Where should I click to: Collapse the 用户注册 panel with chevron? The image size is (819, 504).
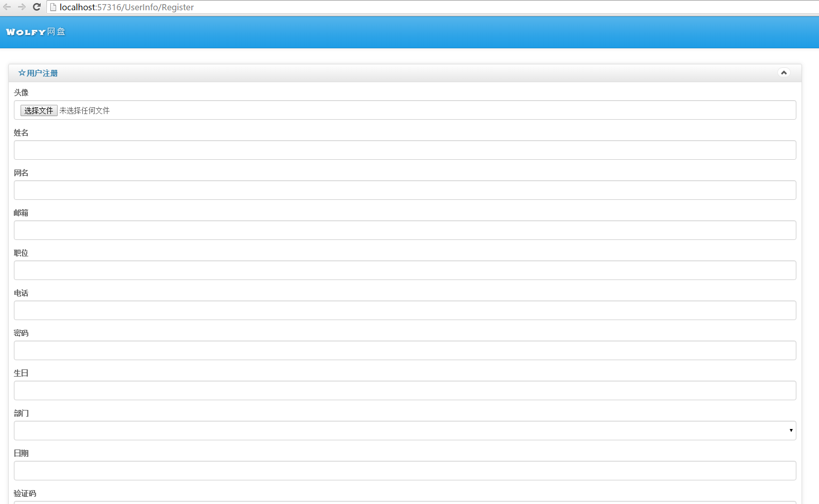[x=784, y=73]
